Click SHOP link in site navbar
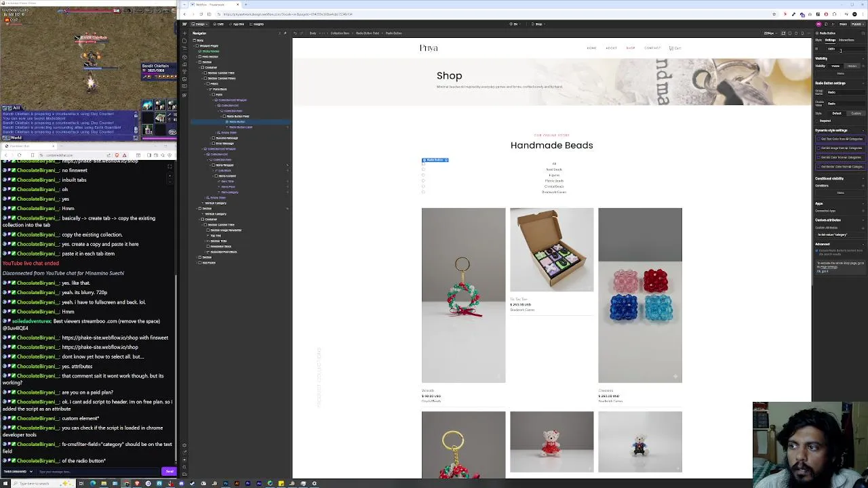The height and width of the screenshot is (488, 868). 631,48
